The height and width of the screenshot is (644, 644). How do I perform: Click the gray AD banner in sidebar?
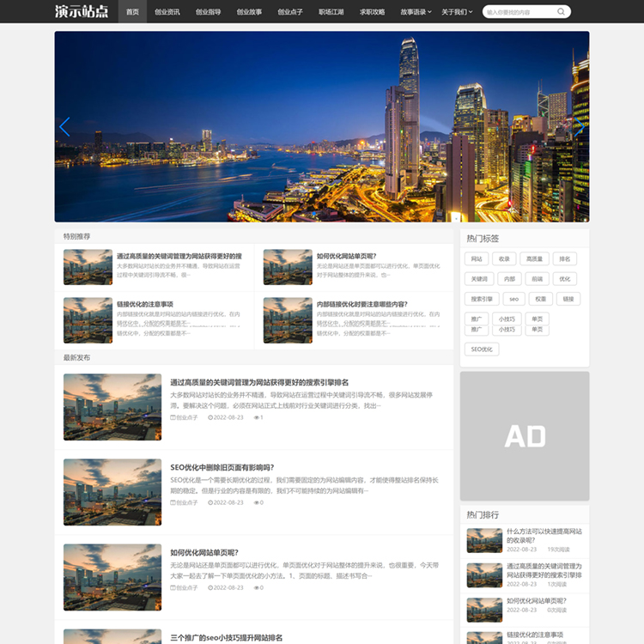[x=525, y=435]
